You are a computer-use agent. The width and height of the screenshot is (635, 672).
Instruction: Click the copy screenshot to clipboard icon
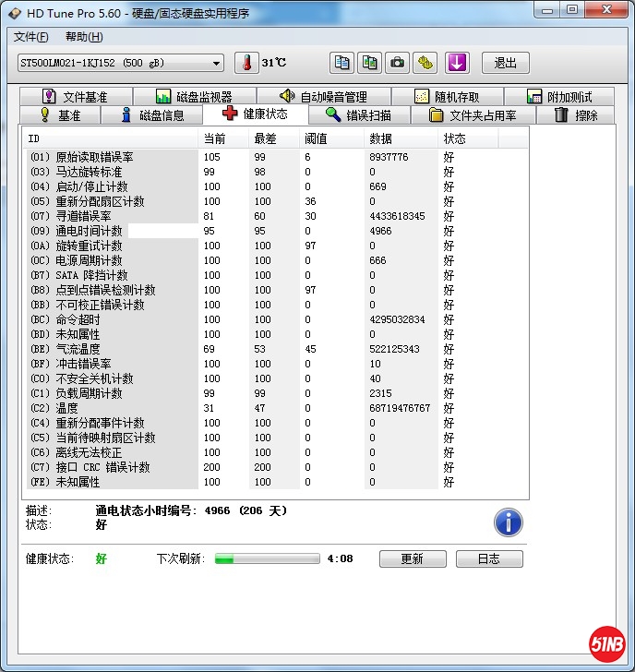pos(369,63)
